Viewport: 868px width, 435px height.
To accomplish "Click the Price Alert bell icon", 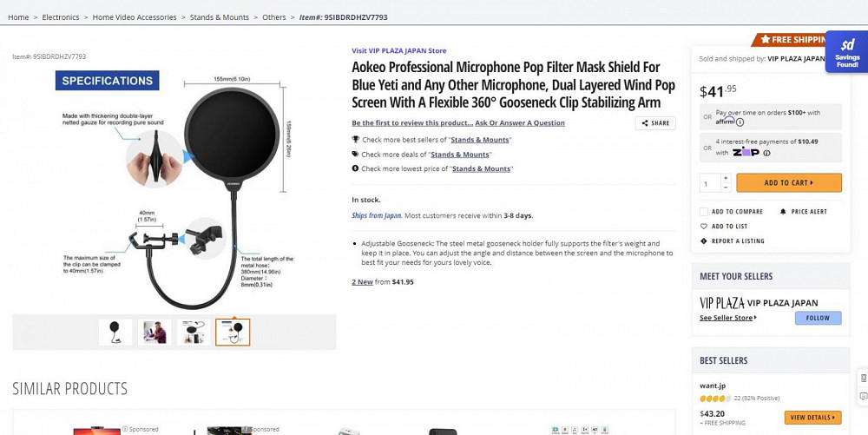I will point(783,211).
